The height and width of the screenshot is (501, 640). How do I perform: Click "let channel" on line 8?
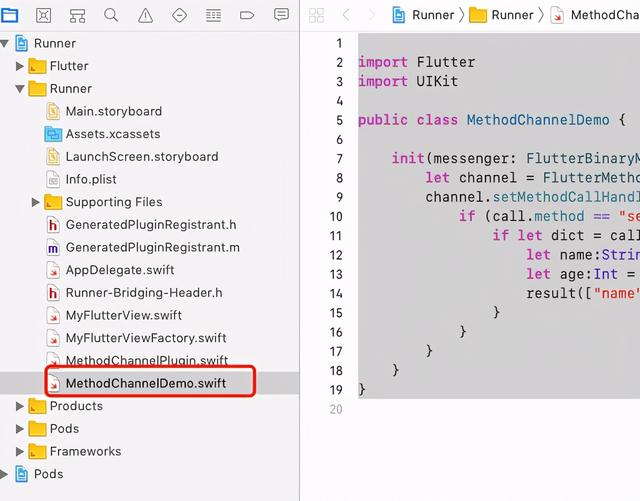click(x=471, y=178)
